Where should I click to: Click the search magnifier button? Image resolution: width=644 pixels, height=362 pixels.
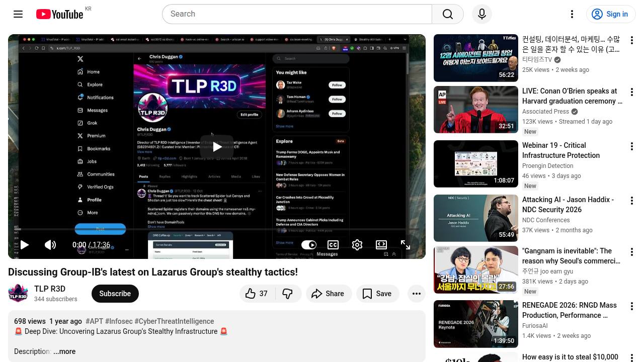point(448,14)
